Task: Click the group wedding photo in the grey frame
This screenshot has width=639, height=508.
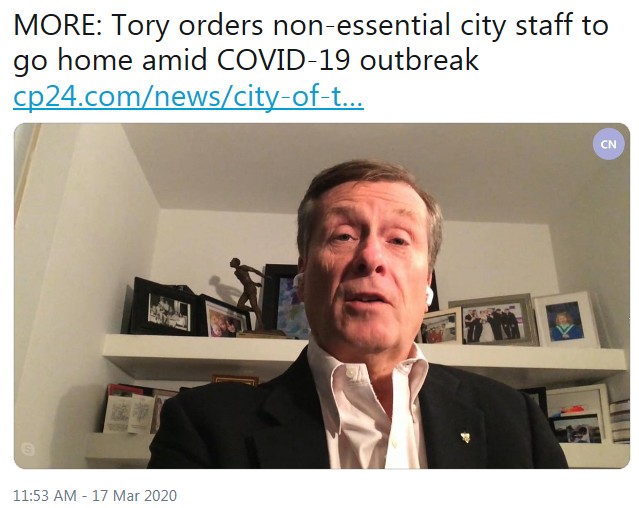Action: pos(494,320)
